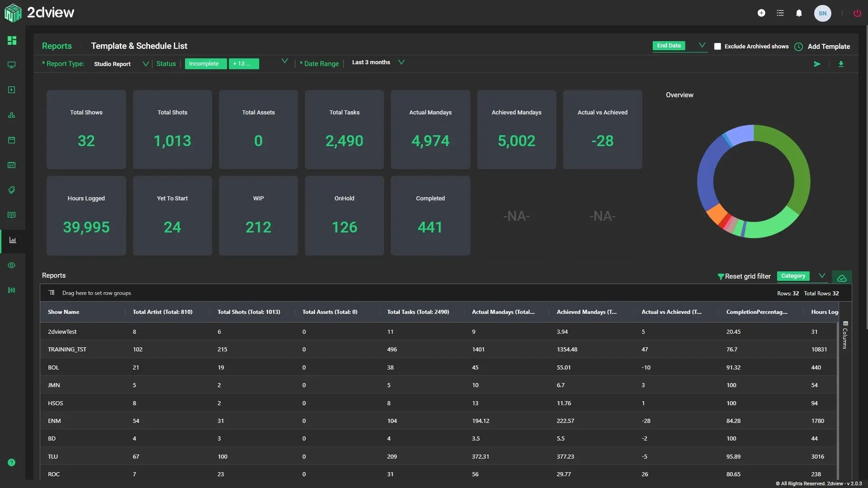This screenshot has width=868, height=488.
Task: Open the reports bar-chart icon in sidebar
Action: 13,240
